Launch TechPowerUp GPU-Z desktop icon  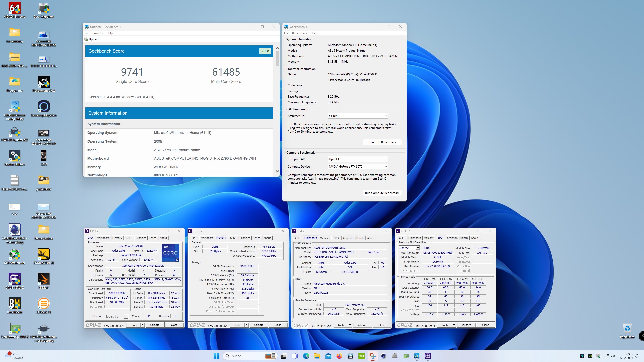15,330
